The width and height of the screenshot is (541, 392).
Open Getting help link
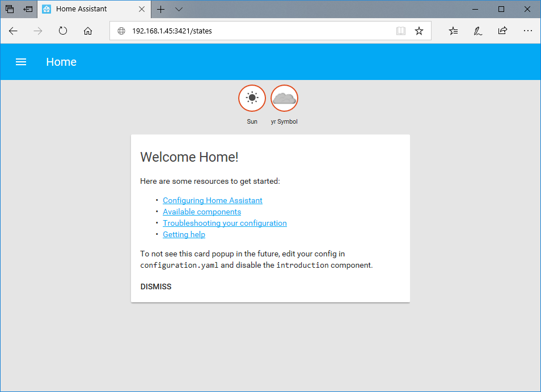(184, 235)
